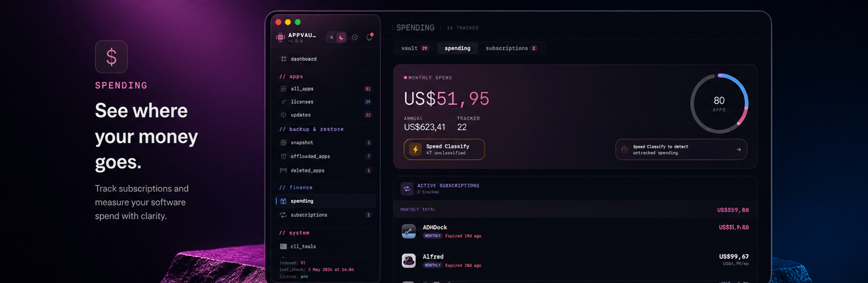868x283 pixels.
Task: Click the 'Expired 28d ago' status
Action: click(x=463, y=265)
